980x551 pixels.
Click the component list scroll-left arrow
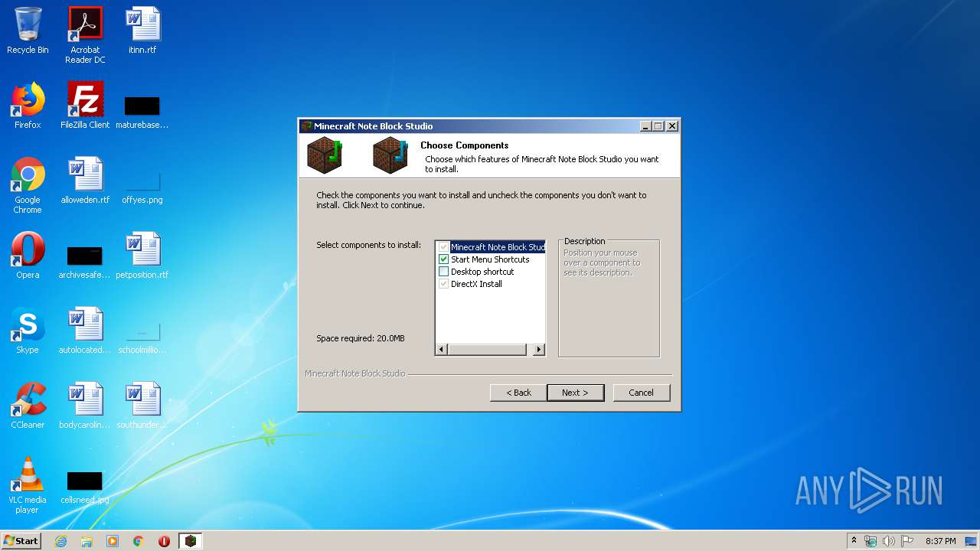441,350
